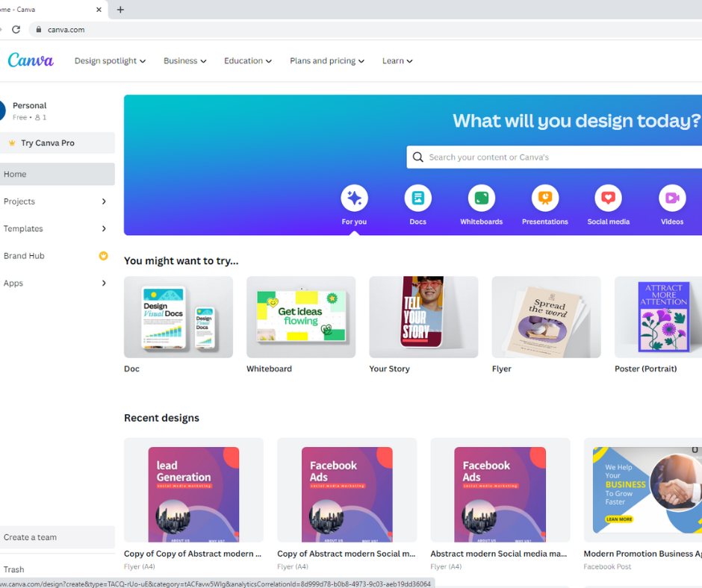Open Brand Hub in the sidebar
This screenshot has width=702, height=588.
(24, 256)
